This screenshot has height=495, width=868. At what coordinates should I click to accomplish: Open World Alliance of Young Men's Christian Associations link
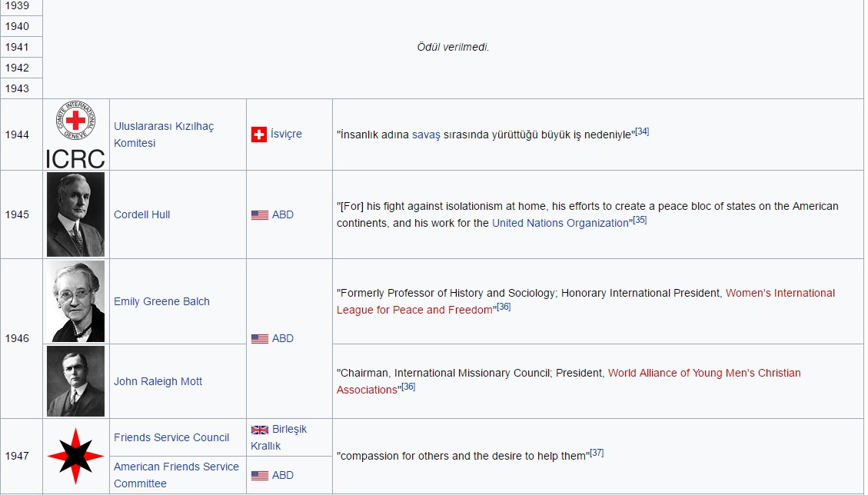point(568,381)
